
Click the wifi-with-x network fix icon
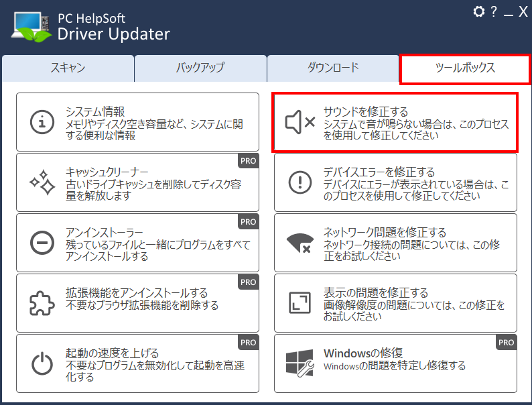pos(300,243)
